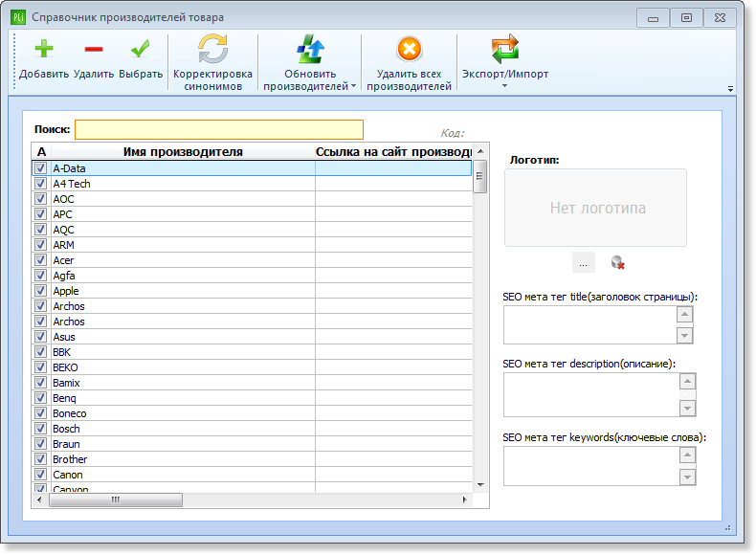The height and width of the screenshot is (555, 756).
Task: Click Обновить производителей toolbar icon
Action: [x=310, y=49]
